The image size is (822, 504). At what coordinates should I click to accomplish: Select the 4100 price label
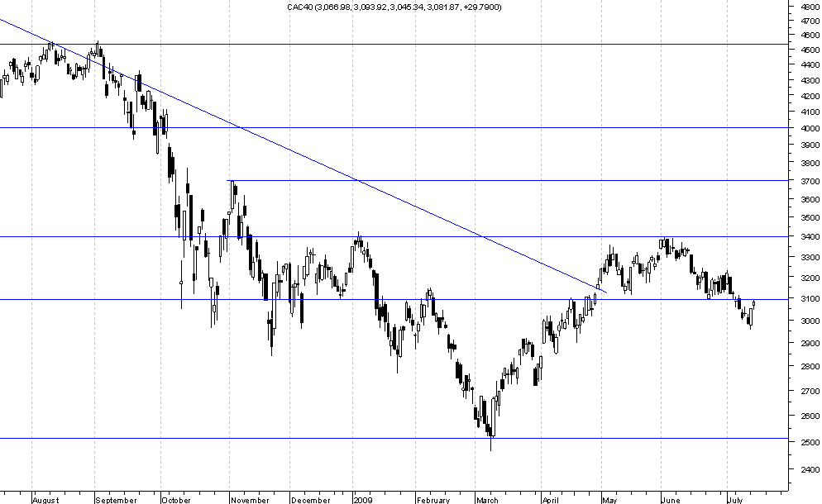[x=810, y=112]
